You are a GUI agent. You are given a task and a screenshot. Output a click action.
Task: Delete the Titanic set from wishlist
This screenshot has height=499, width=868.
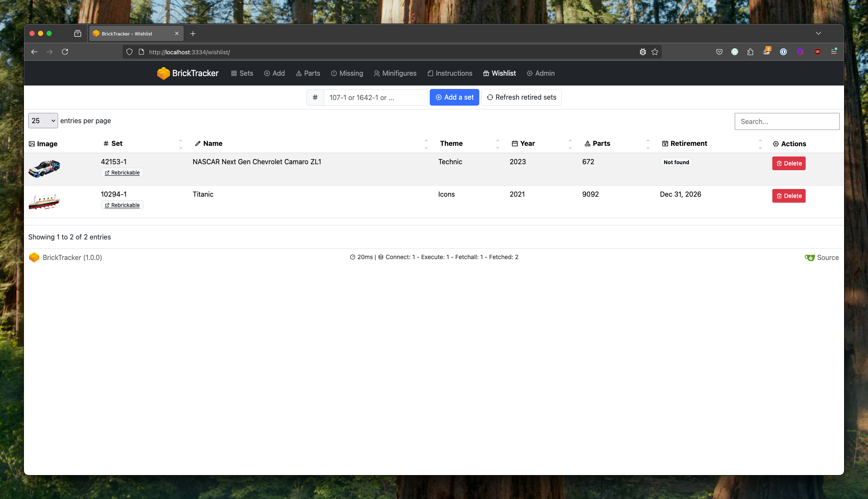point(789,196)
